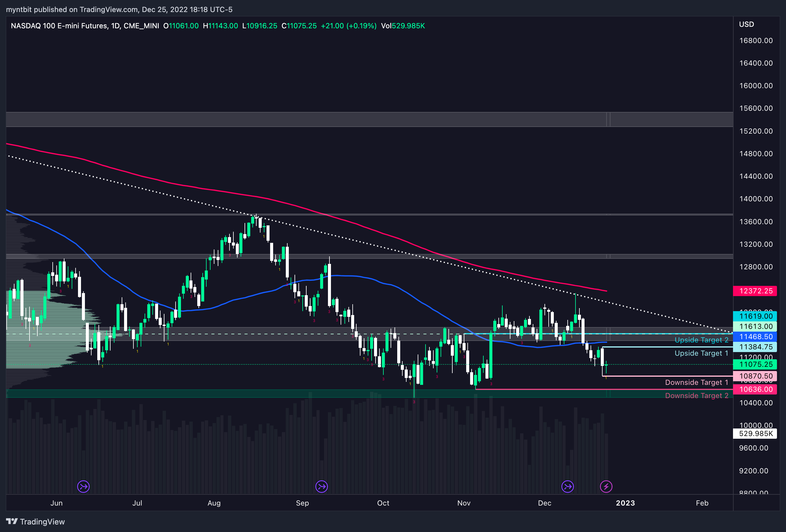Screen dimensions: 786x532
Task: Click the 10636.00 downside target price tag
Action: (756, 389)
